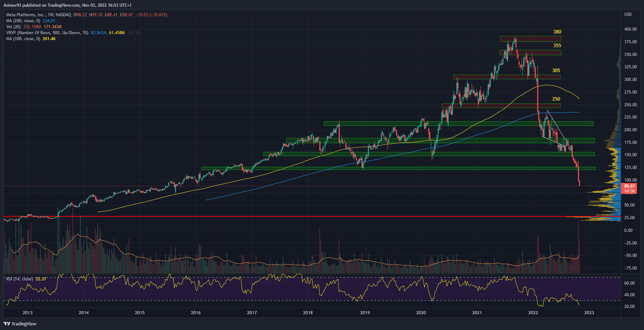Select the VRVP indicator legend
644x330 pixels.
[x=47, y=33]
